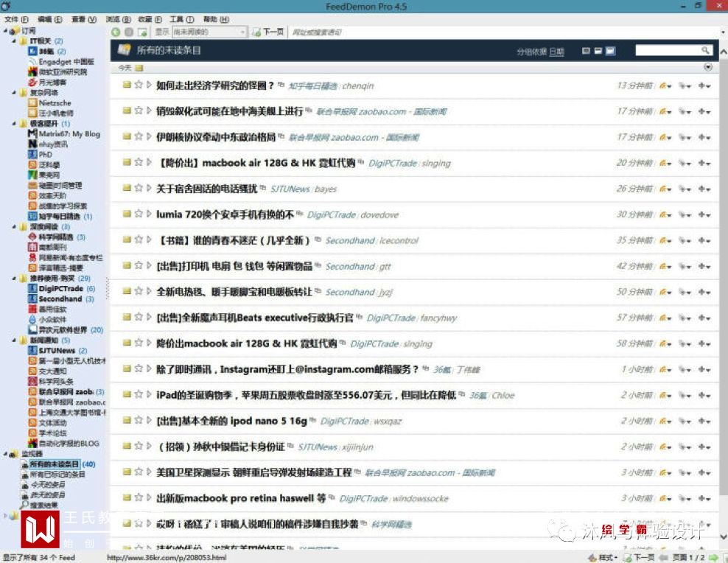Click the Matrix67: My Blog feed icon

[32, 133]
